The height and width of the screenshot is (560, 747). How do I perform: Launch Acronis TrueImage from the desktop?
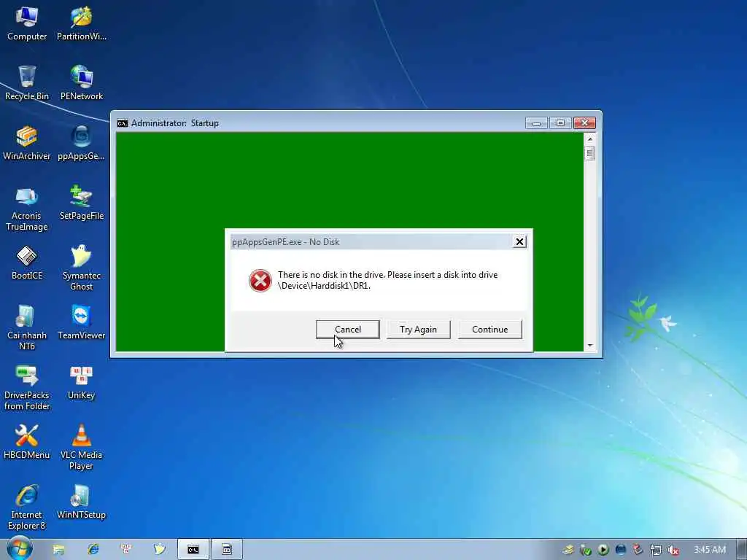pos(27,209)
